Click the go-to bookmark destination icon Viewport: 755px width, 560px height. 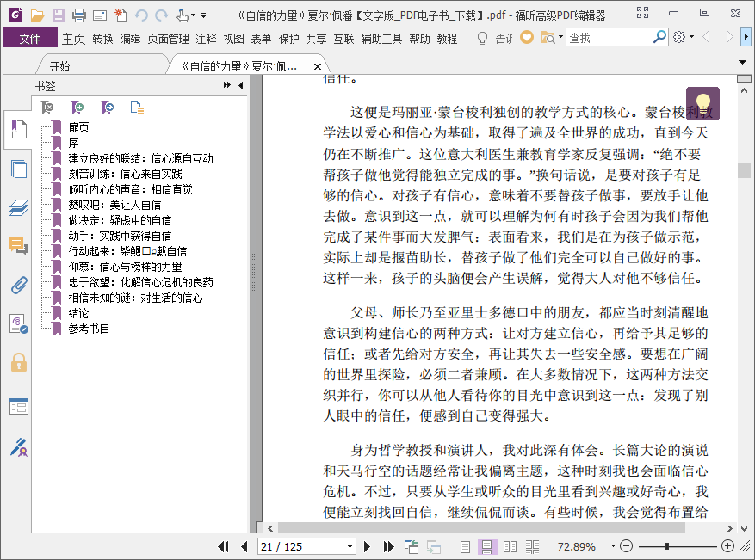click(x=108, y=108)
